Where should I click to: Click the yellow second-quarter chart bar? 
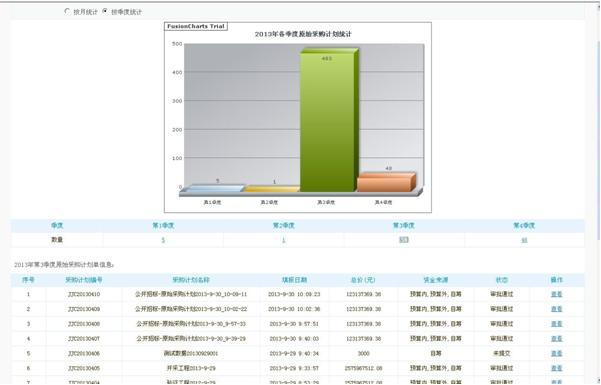[272, 188]
